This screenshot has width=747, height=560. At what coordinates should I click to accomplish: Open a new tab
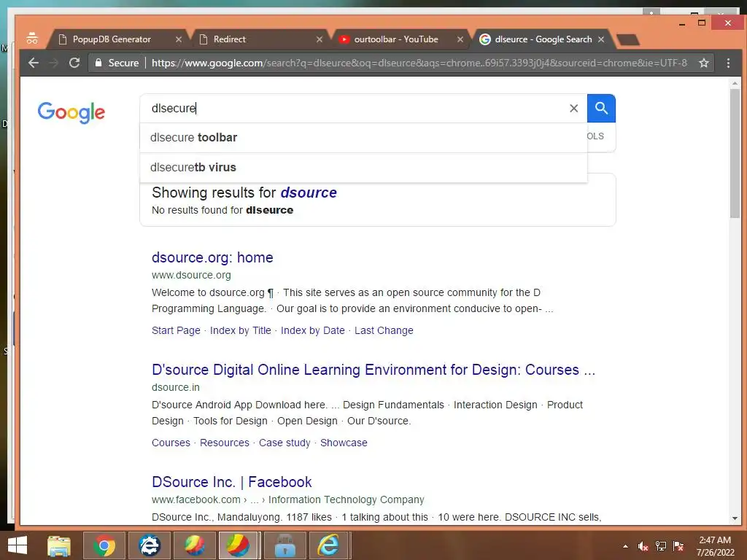tap(627, 40)
